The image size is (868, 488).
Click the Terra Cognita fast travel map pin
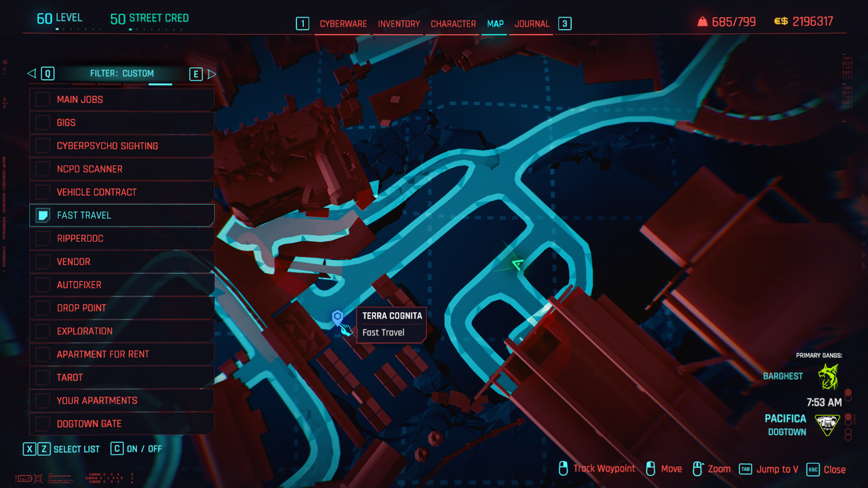click(337, 317)
